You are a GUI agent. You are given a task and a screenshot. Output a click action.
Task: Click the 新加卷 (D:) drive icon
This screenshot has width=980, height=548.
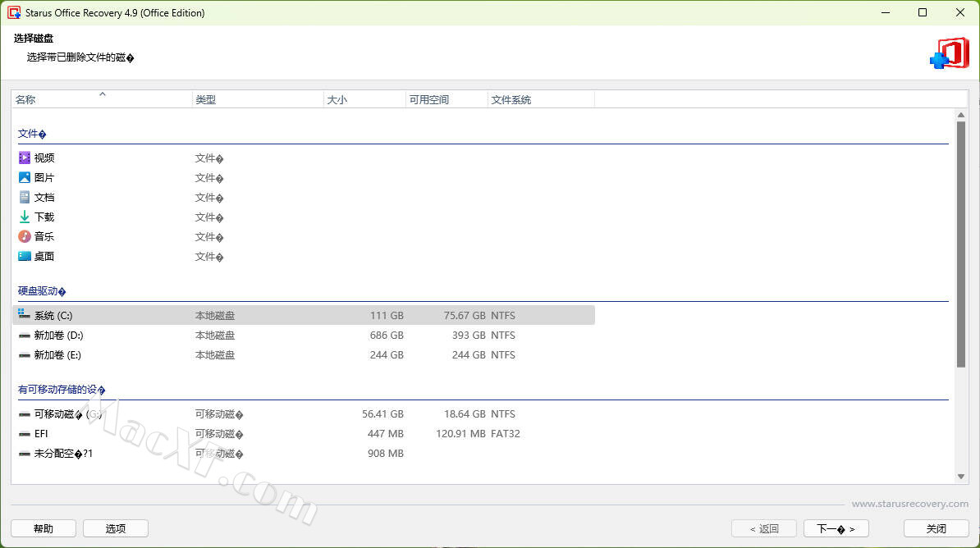tap(25, 336)
